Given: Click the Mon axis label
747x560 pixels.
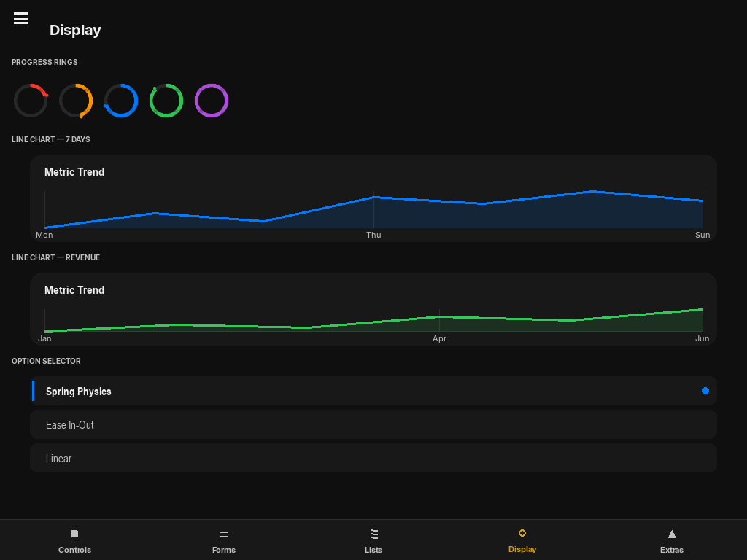Looking at the screenshot, I should [44, 235].
